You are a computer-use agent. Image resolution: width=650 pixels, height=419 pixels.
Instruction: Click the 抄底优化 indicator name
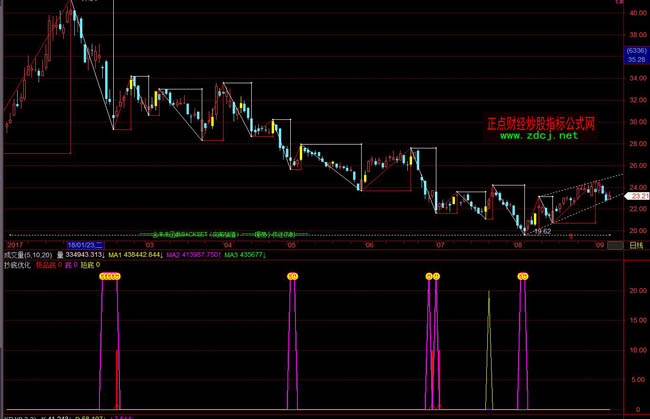coord(16,265)
